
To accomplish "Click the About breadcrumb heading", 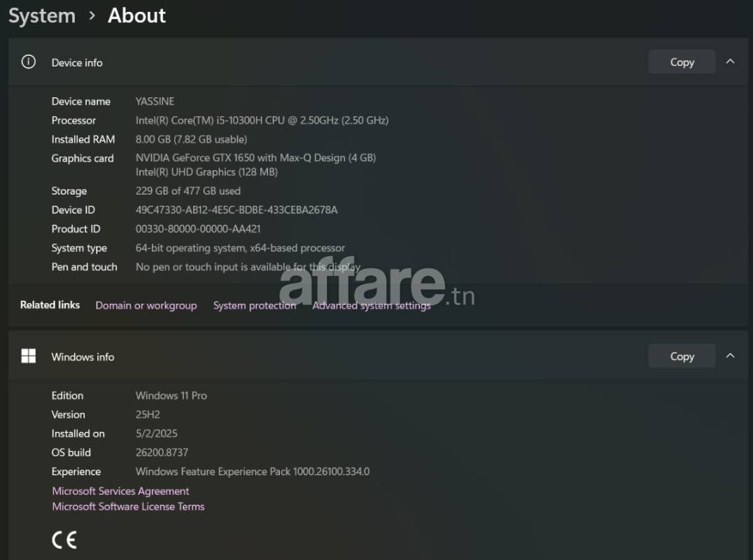I will point(137,15).
